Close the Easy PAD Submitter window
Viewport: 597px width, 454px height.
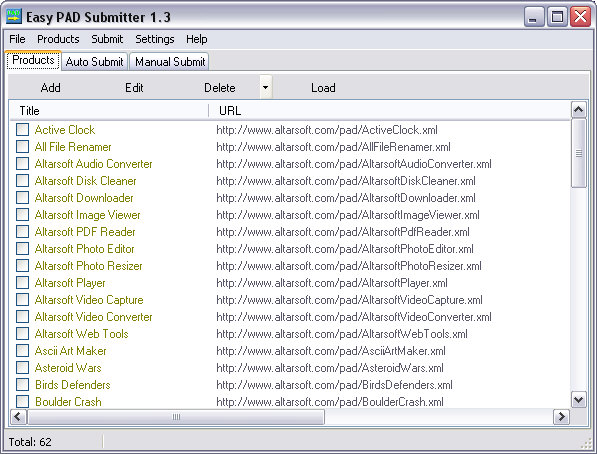(580, 17)
